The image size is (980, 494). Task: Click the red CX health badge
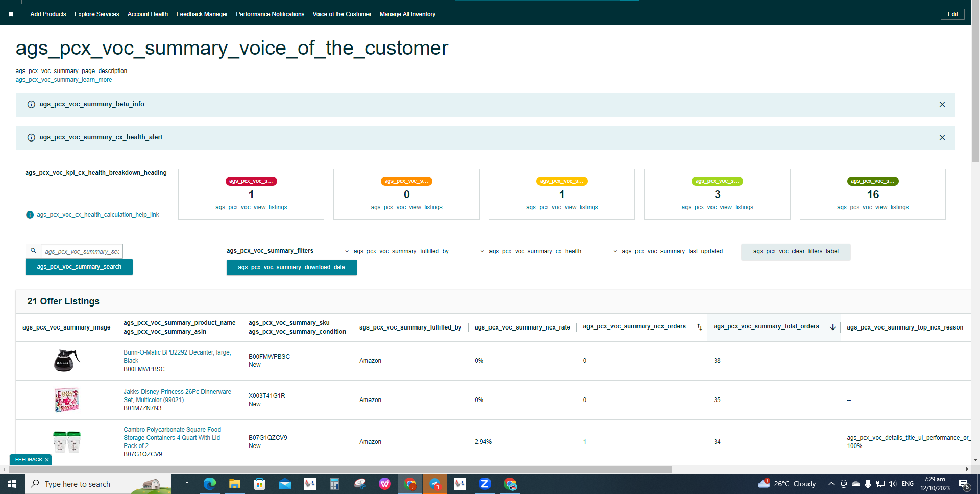[x=251, y=181]
